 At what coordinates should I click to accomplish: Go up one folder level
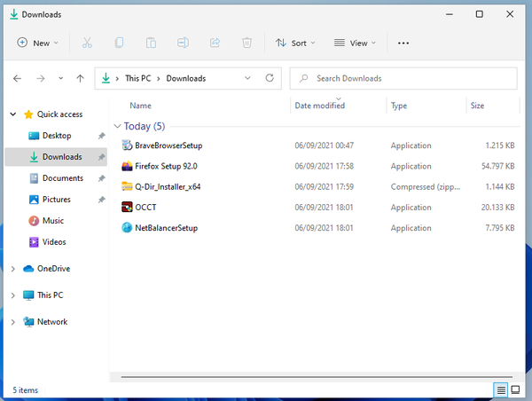pos(80,78)
